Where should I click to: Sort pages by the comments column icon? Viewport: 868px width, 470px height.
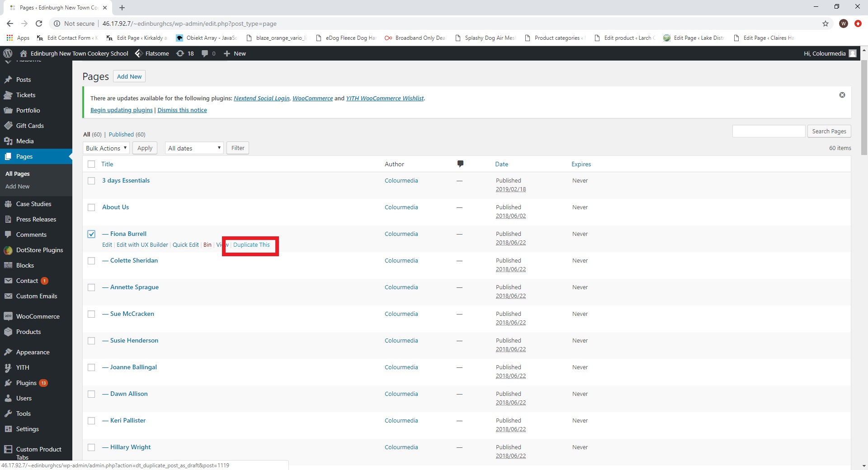point(460,164)
